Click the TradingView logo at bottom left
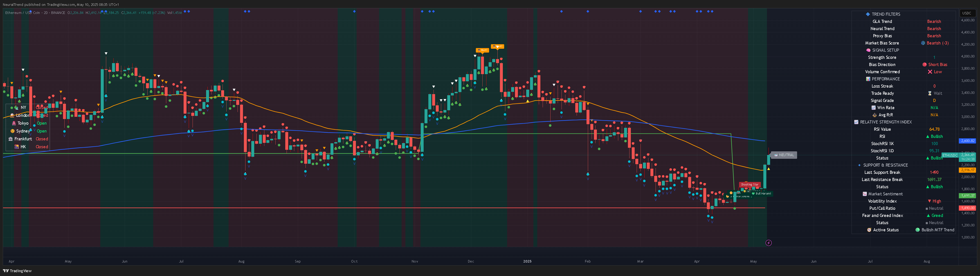This screenshot has height=276, width=980. (x=17, y=271)
